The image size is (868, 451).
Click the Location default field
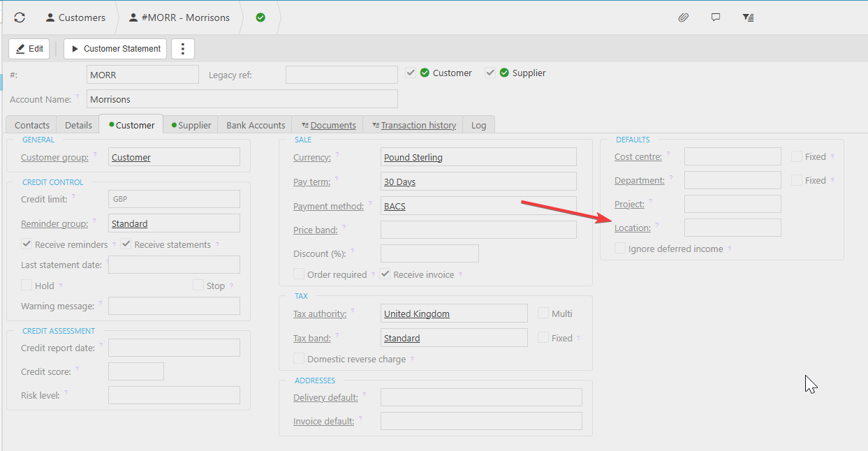coord(733,228)
